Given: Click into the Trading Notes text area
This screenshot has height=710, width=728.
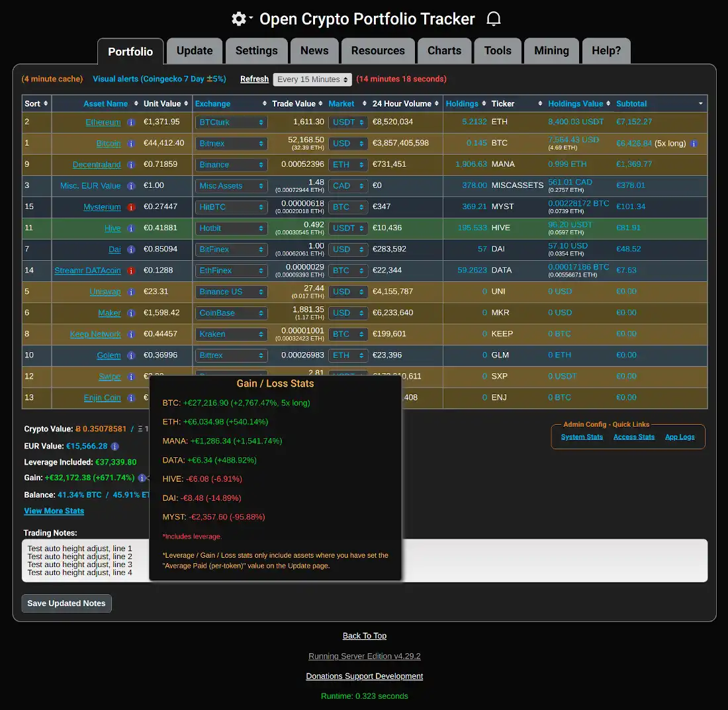Looking at the screenshot, I should [x=365, y=560].
